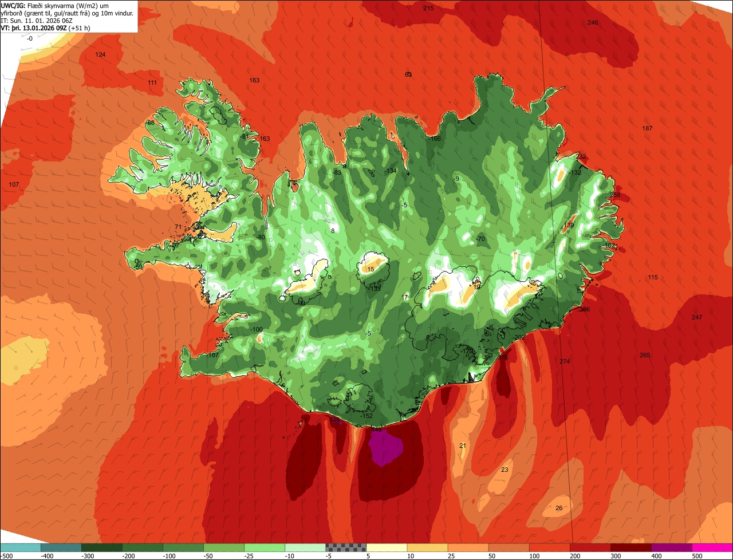Click the map value 111
This screenshot has height=560, width=733.
(x=152, y=83)
